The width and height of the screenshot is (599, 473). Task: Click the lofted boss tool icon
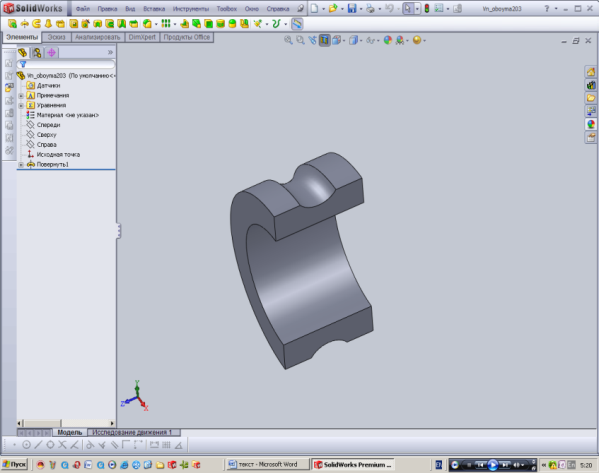pos(49,24)
